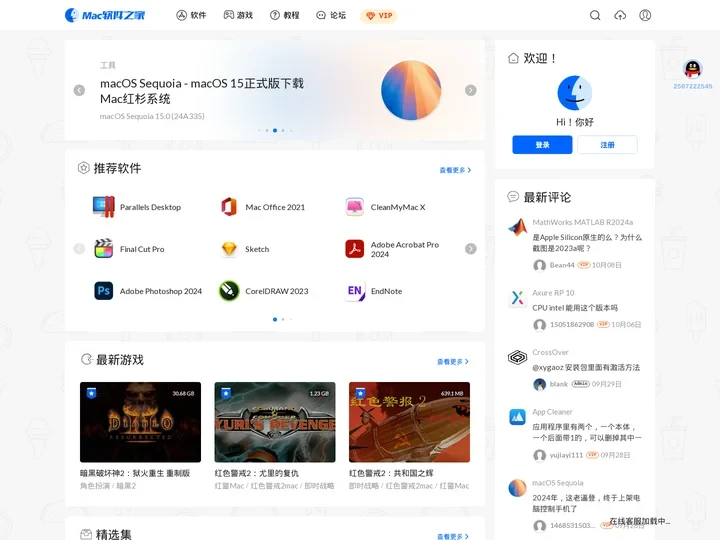Click CPU intel 能用这个版本吗 comment
The height and width of the screenshot is (540, 720).
click(575, 308)
